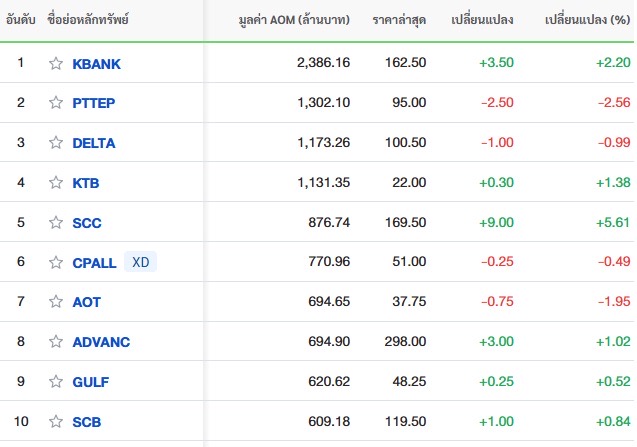The height and width of the screenshot is (447, 637).
Task: Mark KTB with the star icon
Action: pyautogui.click(x=56, y=182)
